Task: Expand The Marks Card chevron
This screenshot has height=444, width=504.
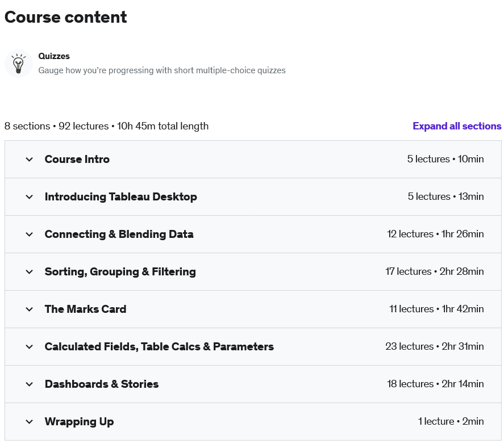Action: click(x=29, y=309)
